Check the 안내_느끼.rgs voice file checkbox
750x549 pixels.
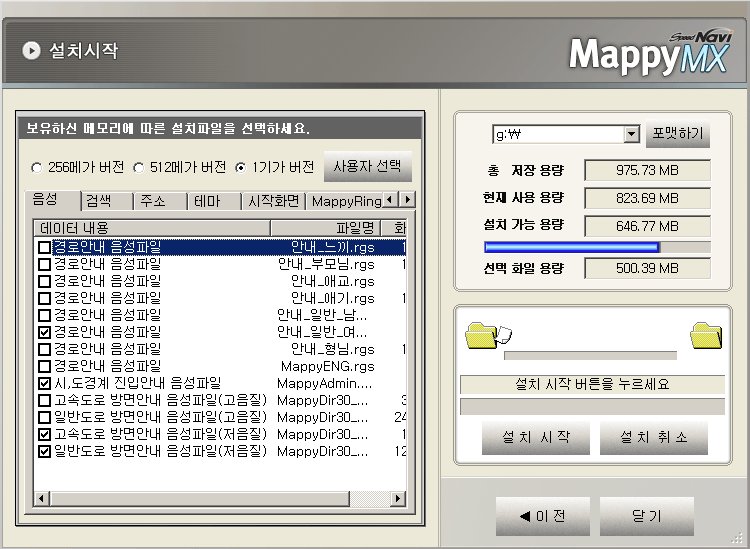[x=44, y=247]
